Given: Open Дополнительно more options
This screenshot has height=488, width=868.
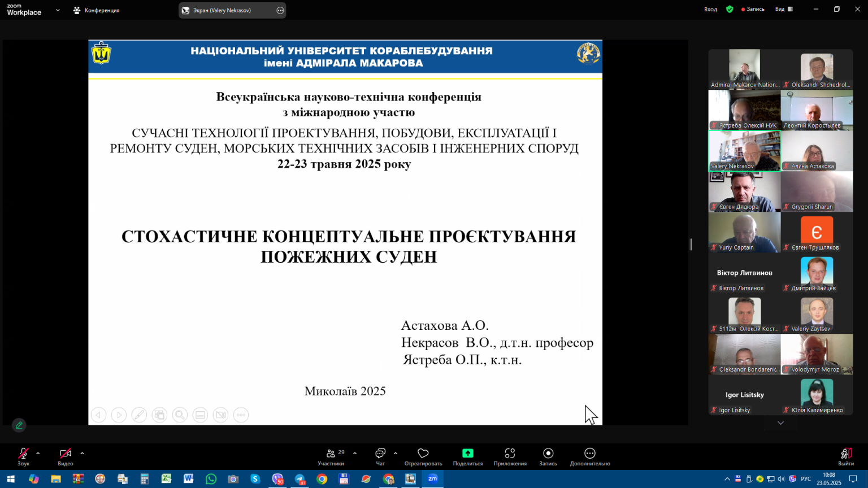Looking at the screenshot, I should click(x=590, y=456).
